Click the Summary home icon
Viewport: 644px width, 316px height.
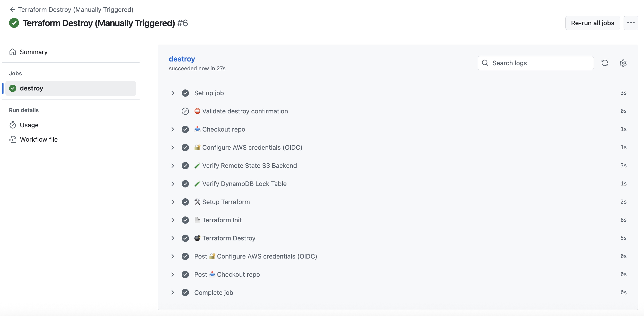click(x=13, y=52)
